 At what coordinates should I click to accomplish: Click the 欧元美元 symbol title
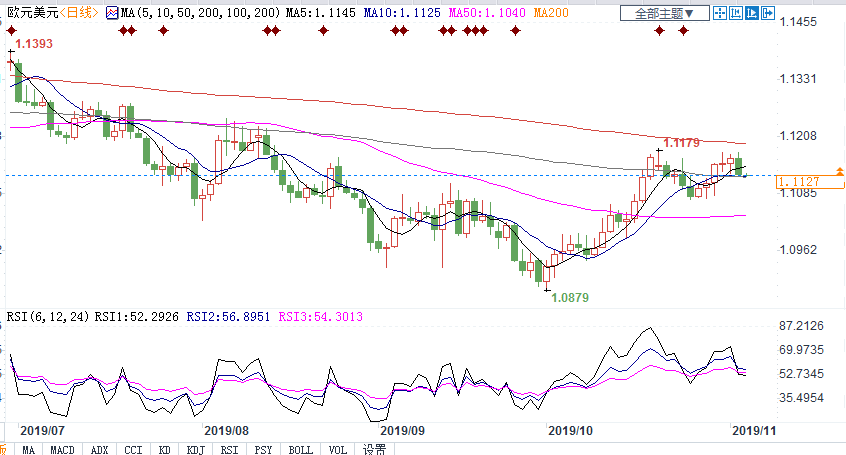[32, 12]
